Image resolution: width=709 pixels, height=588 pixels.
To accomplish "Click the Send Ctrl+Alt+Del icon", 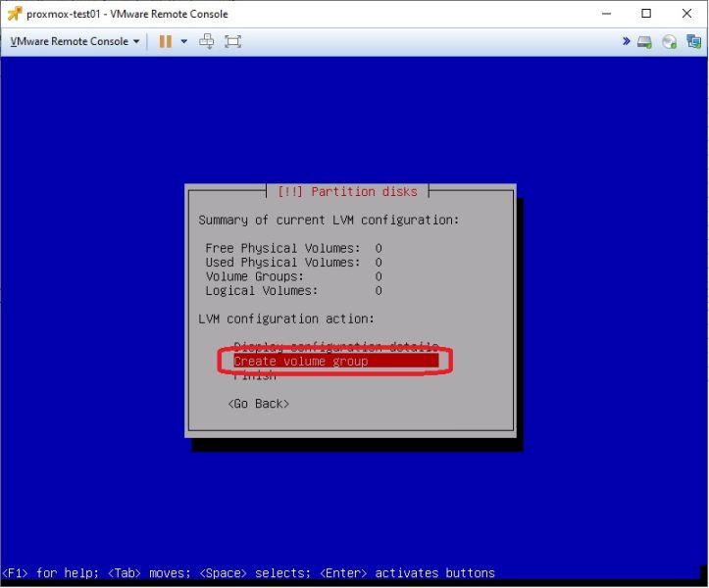I will (207, 41).
